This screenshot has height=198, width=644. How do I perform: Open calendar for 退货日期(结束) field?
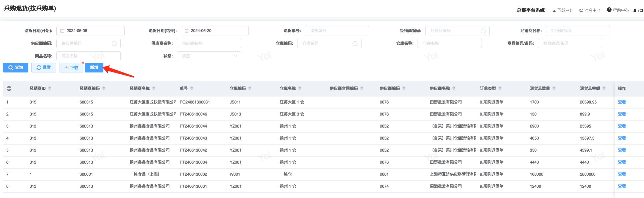[186, 31]
